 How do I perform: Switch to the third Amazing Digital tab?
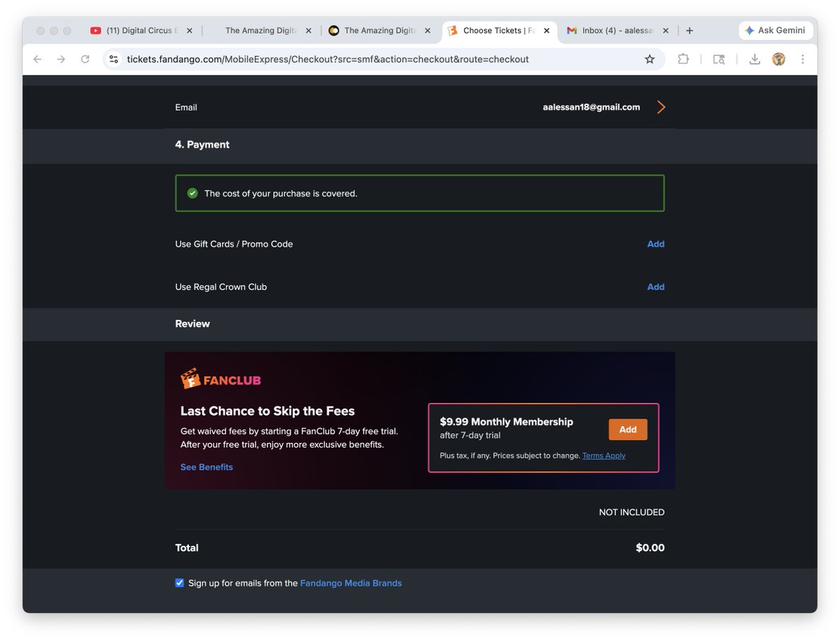pyautogui.click(x=379, y=31)
